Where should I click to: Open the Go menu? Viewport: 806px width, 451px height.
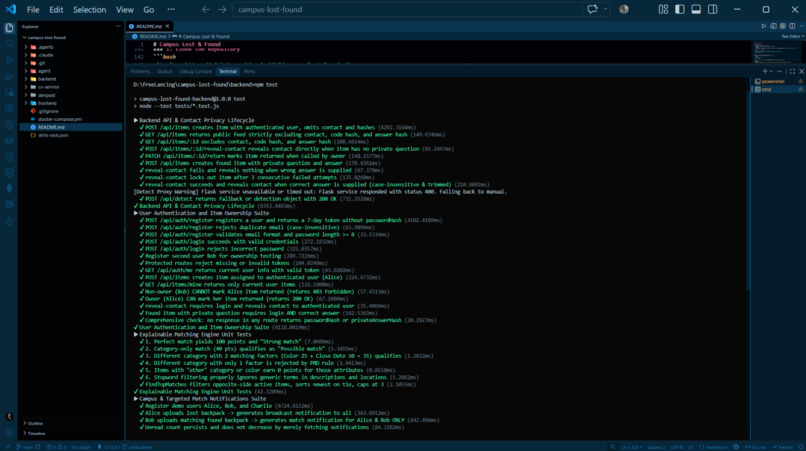(x=149, y=9)
